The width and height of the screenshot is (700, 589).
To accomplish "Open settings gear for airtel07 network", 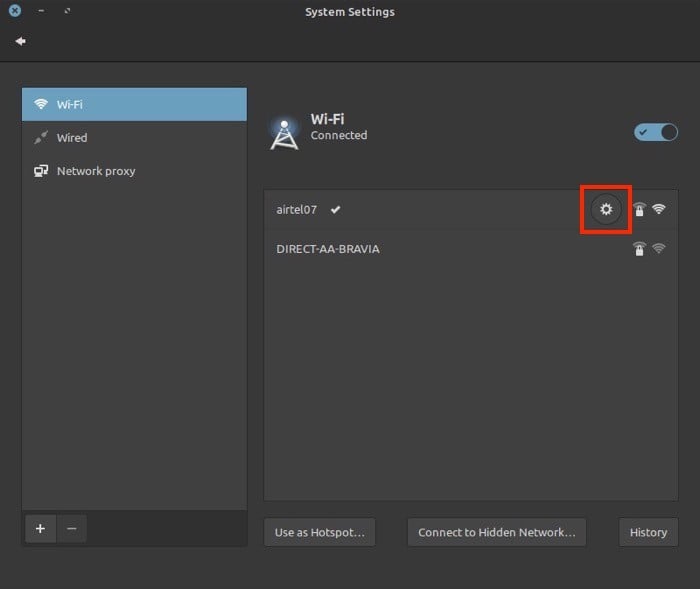I will pyautogui.click(x=606, y=209).
